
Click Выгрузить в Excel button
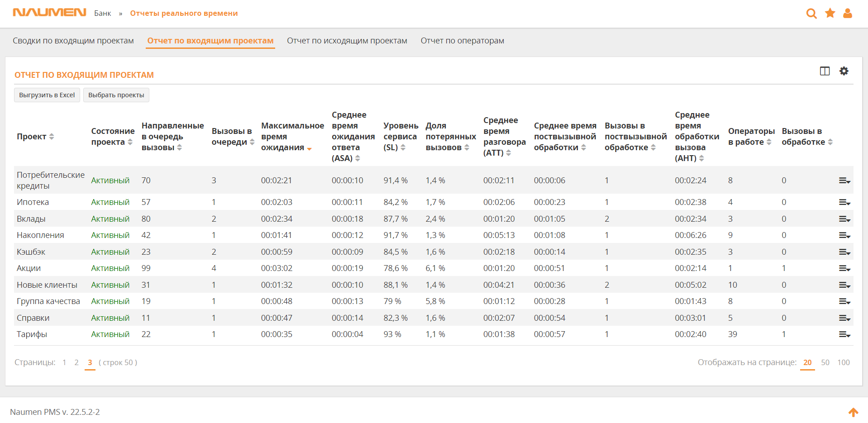(x=47, y=95)
